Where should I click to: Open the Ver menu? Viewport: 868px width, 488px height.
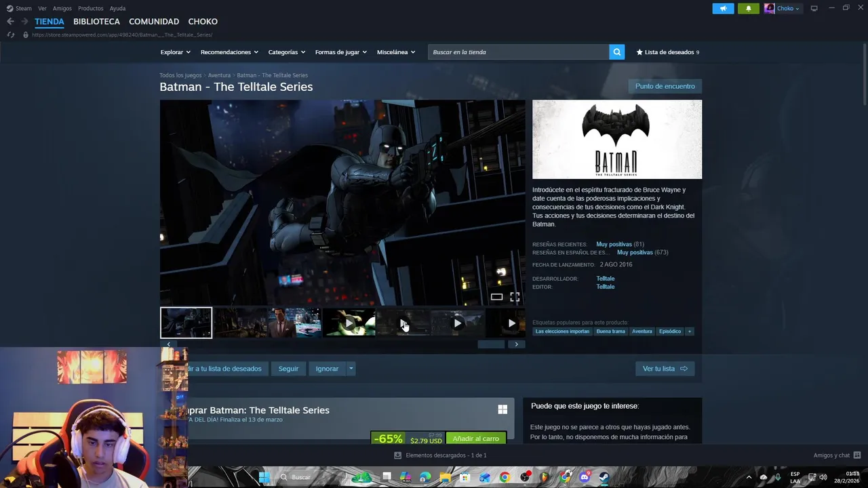coord(42,8)
